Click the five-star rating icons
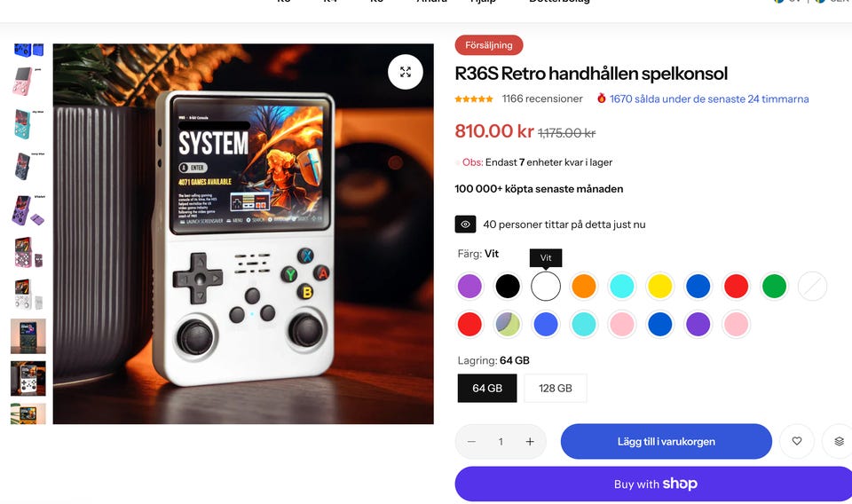 tap(474, 98)
